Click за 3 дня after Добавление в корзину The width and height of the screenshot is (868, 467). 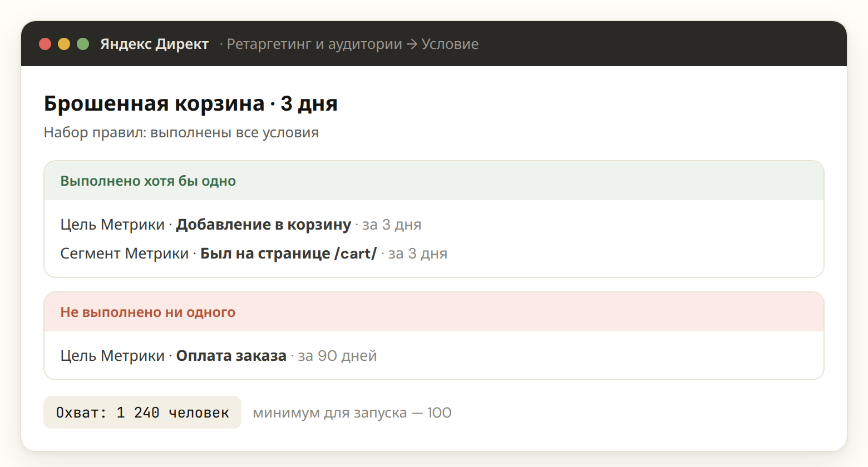coord(392,225)
